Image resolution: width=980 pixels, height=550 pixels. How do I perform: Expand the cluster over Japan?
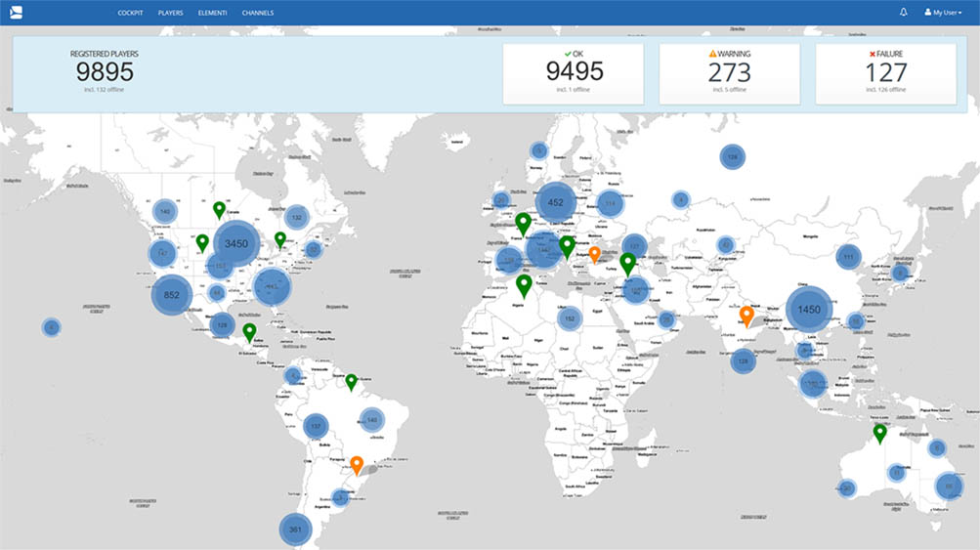coord(900,274)
